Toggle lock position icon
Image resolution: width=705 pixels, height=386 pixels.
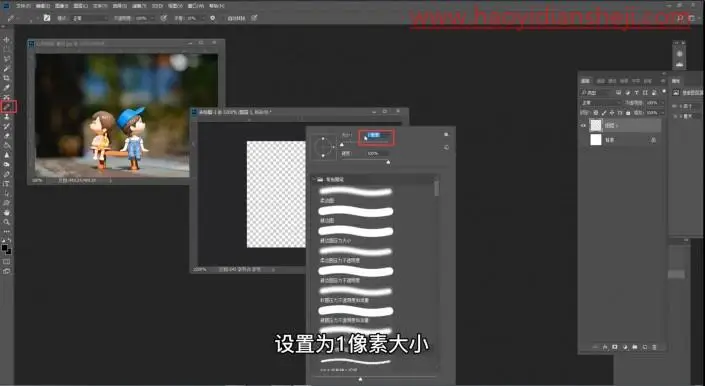tap(612, 113)
